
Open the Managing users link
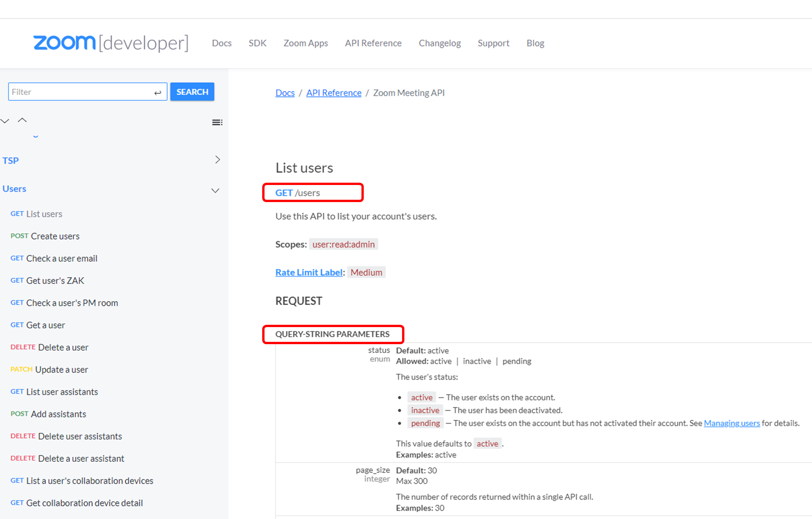click(x=732, y=423)
